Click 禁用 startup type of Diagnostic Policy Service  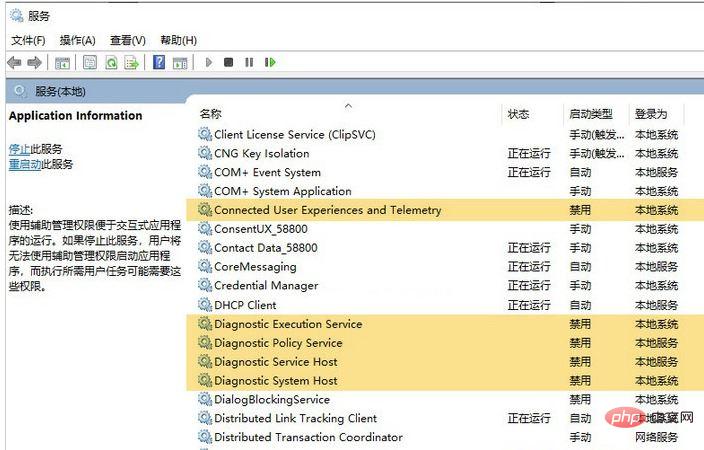pos(580,343)
